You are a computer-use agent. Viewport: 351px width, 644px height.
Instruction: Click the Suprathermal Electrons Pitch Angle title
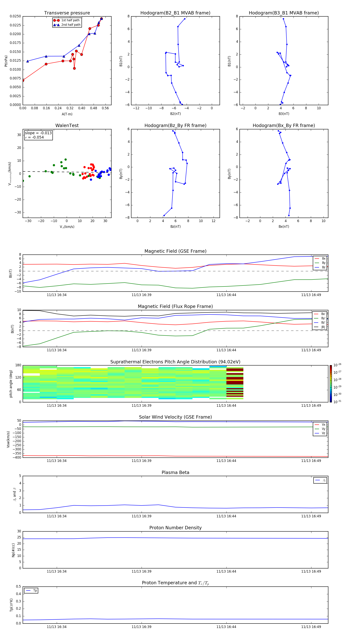[175, 362]
